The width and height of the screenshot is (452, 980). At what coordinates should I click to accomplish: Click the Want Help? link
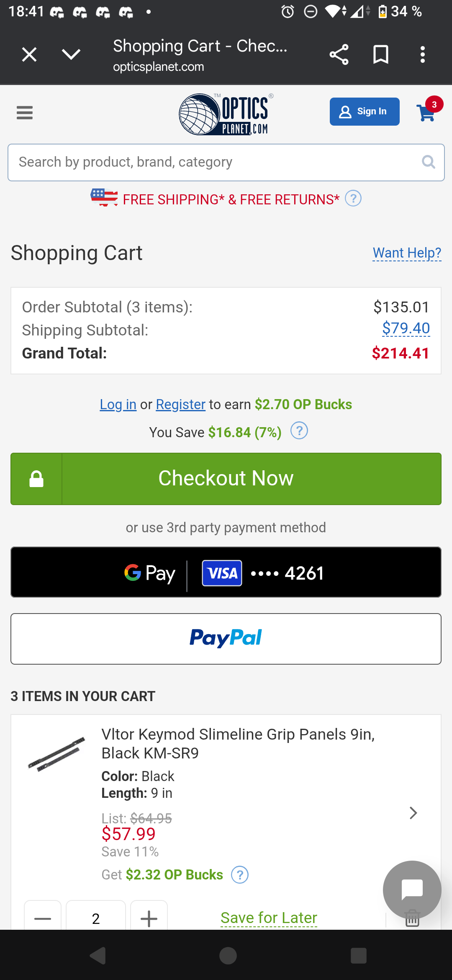[x=407, y=253]
